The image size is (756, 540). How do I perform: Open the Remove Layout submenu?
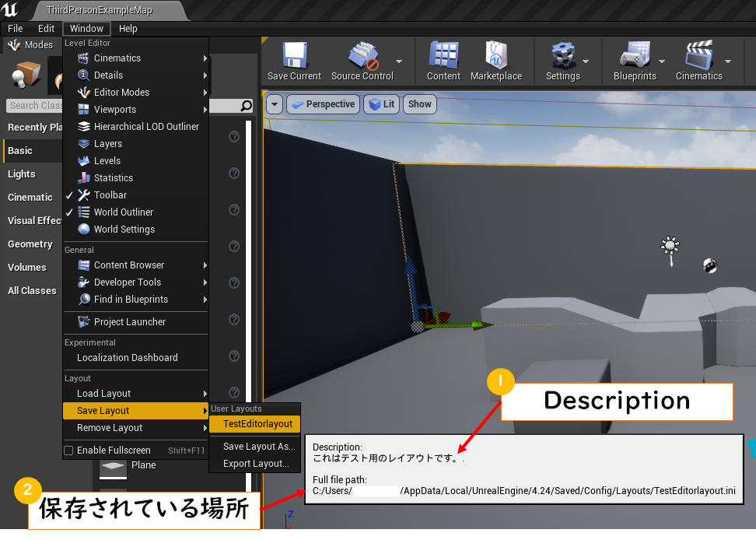tap(136, 428)
